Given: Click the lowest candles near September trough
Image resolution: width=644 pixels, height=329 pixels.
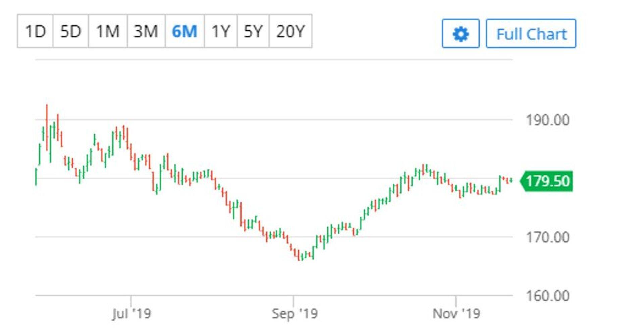Looking at the screenshot, I should pos(300,256).
